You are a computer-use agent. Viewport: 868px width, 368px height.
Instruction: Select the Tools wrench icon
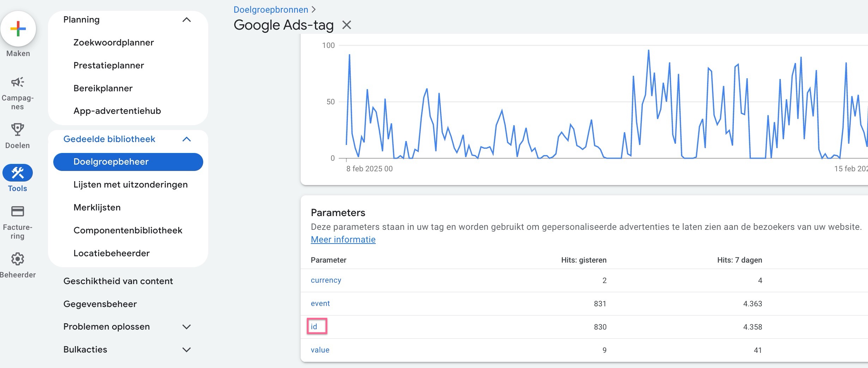pyautogui.click(x=18, y=173)
